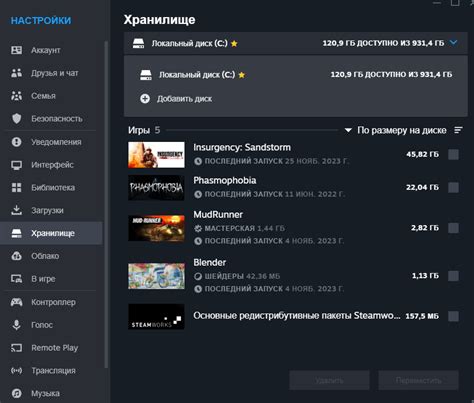The image size is (474, 403).
Task: Click the Broadcast signal icon
Action: coord(16,370)
